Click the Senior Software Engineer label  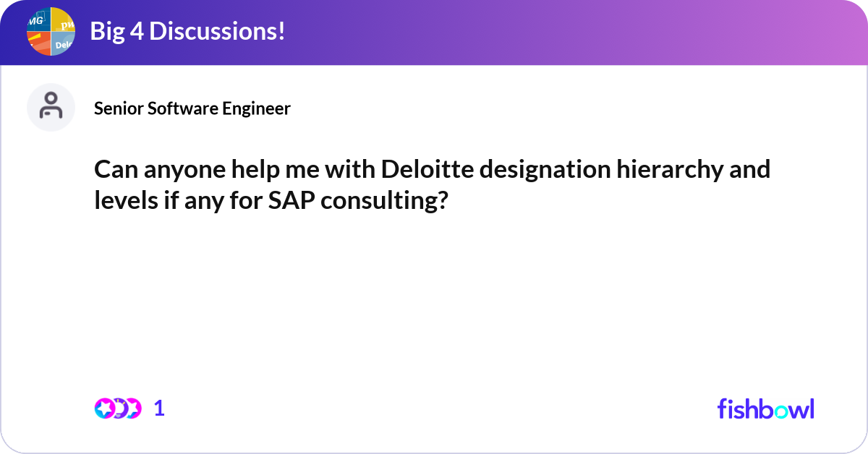[x=192, y=108]
